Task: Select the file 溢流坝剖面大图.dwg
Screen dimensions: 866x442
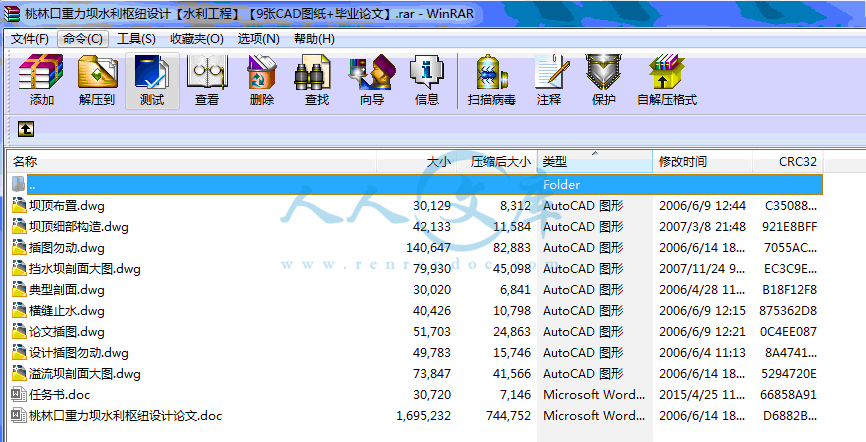Action: pyautogui.click(x=85, y=373)
